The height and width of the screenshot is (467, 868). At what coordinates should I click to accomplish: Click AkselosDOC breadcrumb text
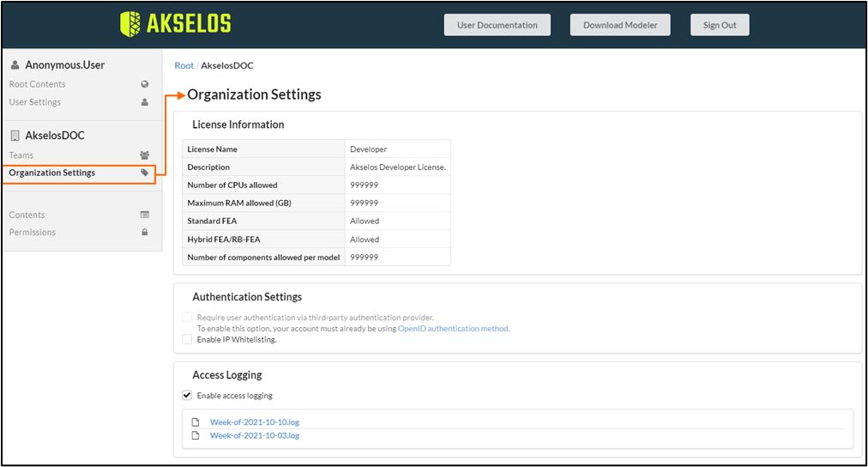[x=227, y=65]
